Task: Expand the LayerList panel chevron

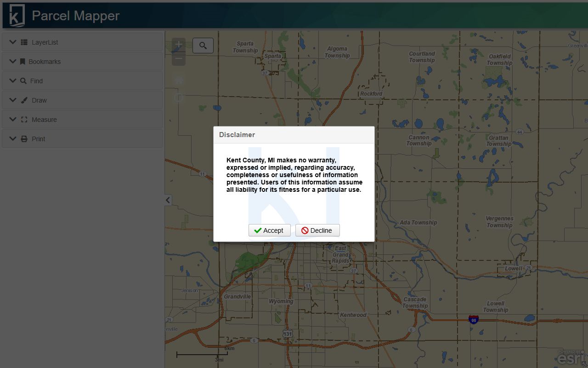Action: 12,42
